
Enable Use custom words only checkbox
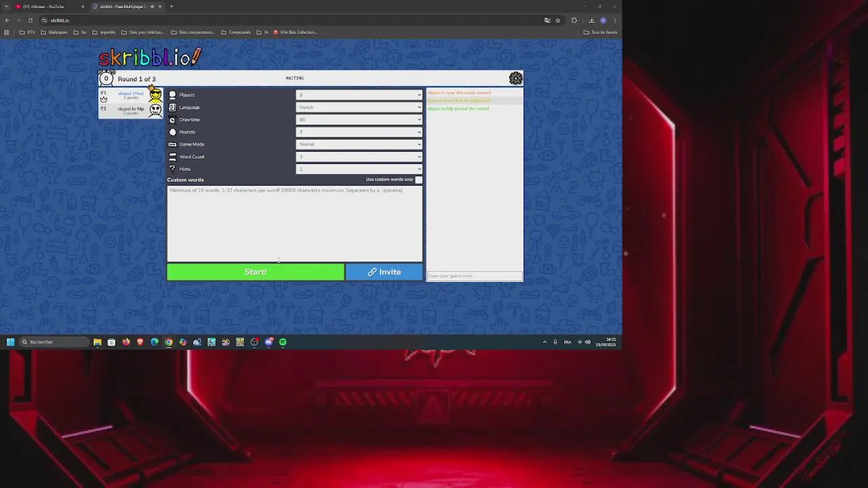click(418, 180)
